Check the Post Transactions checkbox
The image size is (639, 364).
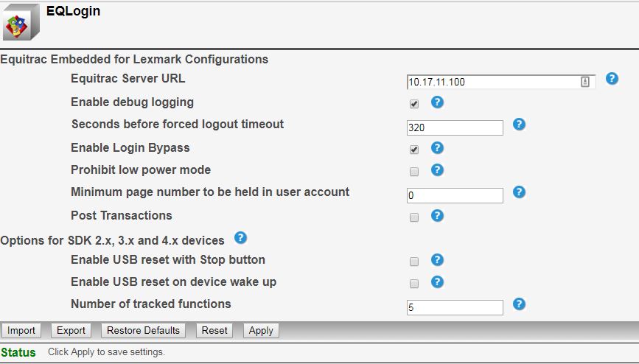coord(414,217)
